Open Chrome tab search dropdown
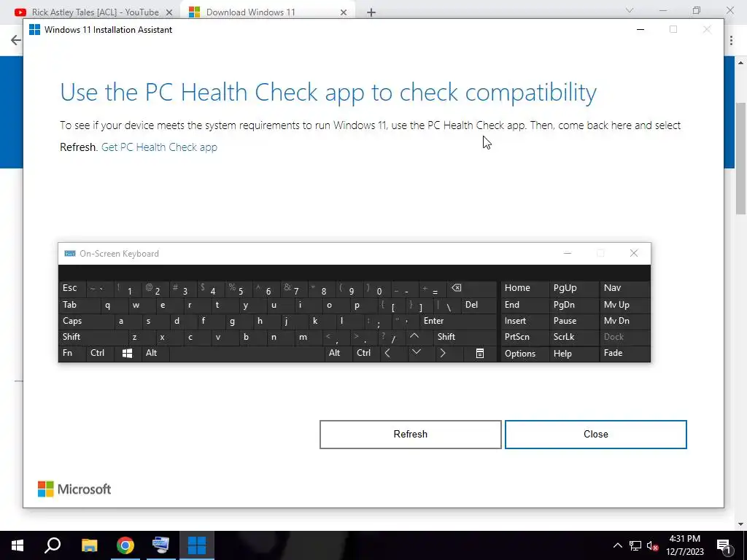This screenshot has width=747, height=560. coord(630,10)
